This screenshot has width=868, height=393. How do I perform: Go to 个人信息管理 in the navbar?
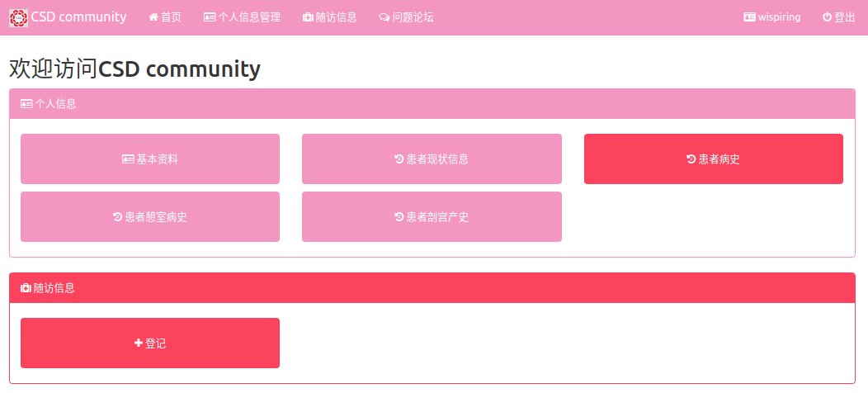[x=249, y=17]
